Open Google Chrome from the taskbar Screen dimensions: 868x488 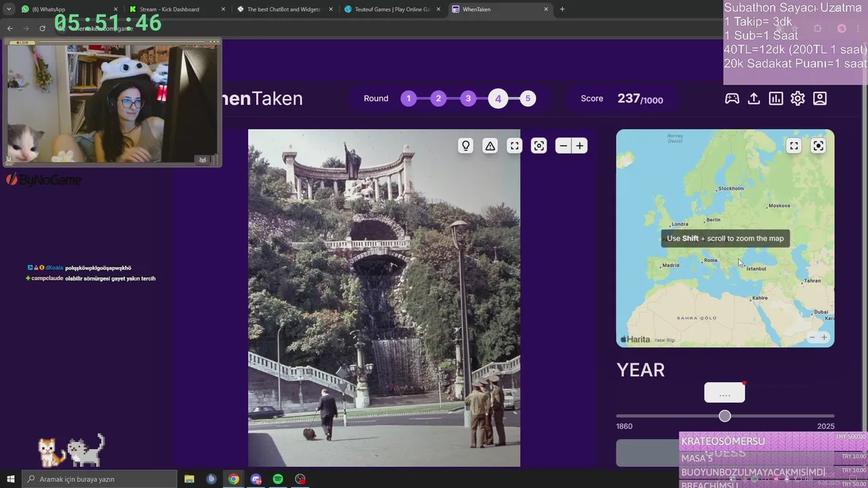233,479
